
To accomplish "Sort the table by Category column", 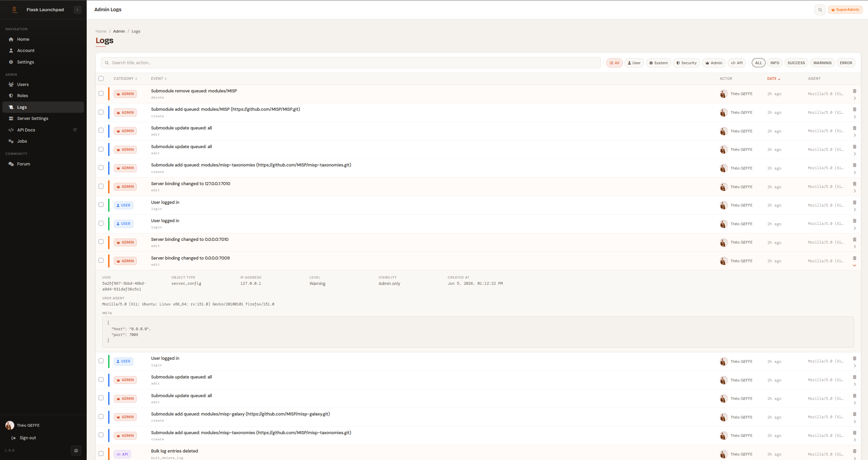I will point(125,79).
